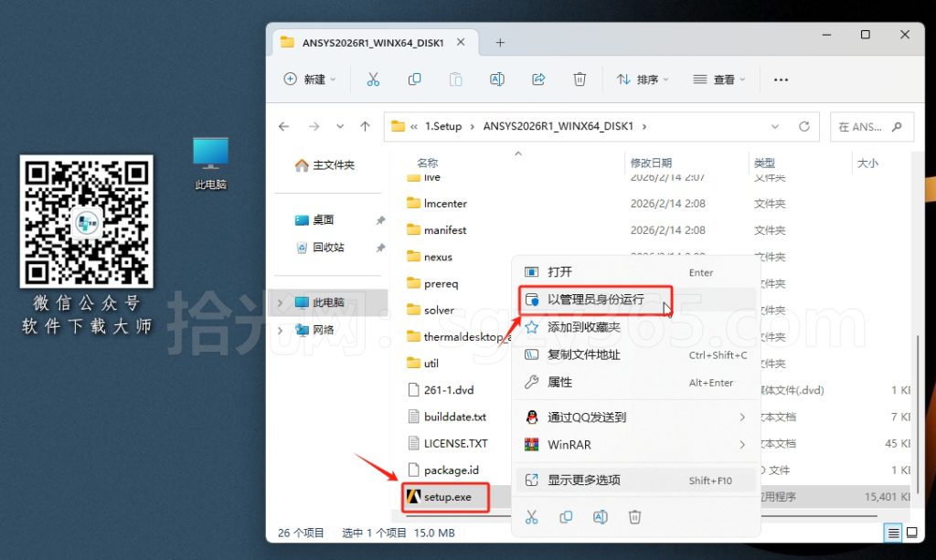Screen dimensions: 936x560
Task: Choose 复制文件地址 in the context menu
Action: point(636,354)
